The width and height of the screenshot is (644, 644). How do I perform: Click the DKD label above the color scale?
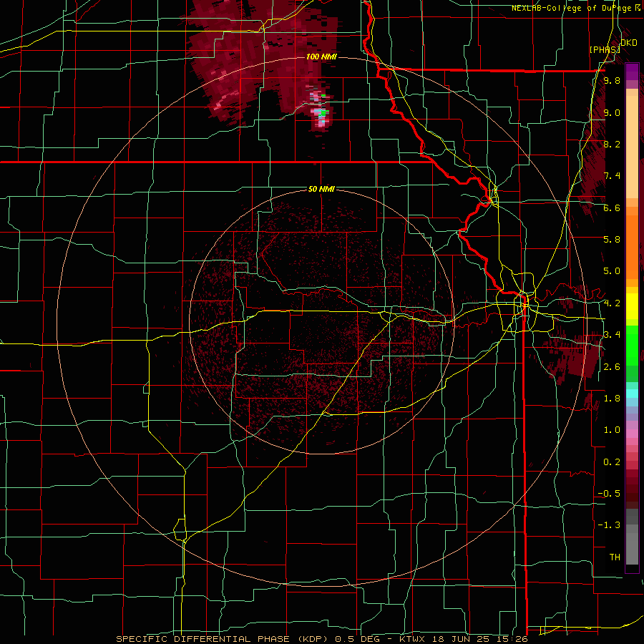tap(629, 43)
